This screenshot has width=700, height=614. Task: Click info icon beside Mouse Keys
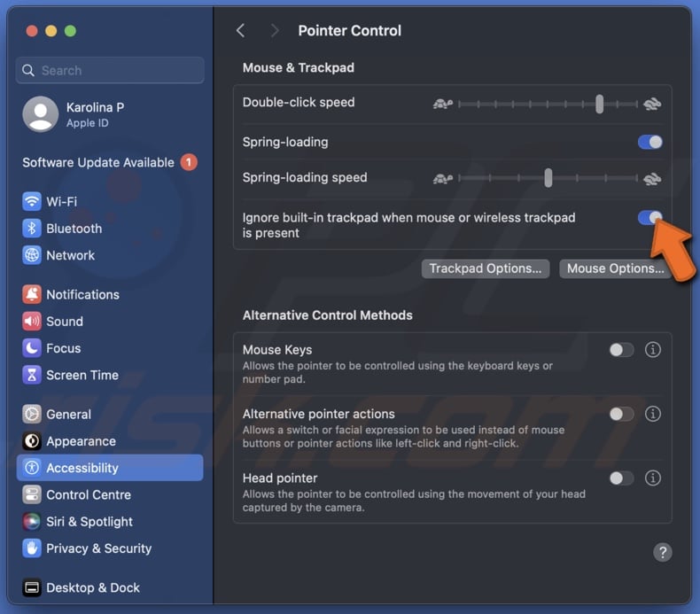point(653,350)
